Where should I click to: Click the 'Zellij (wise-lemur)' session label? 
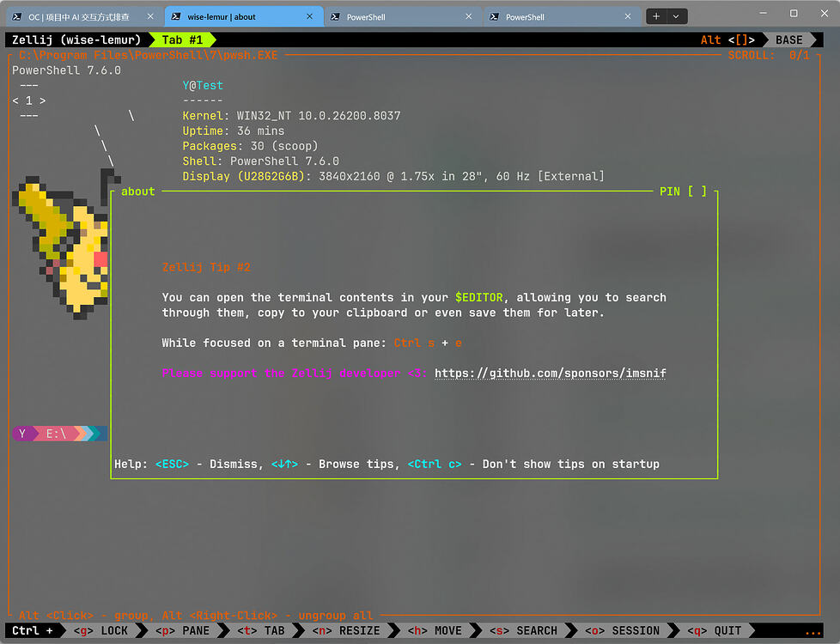[76, 40]
